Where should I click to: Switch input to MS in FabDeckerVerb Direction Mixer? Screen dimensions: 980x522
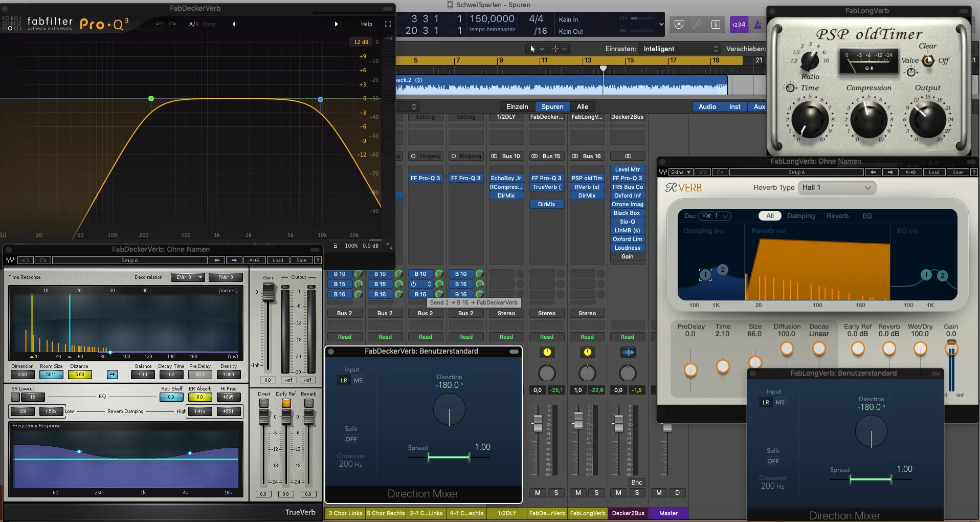coord(358,380)
